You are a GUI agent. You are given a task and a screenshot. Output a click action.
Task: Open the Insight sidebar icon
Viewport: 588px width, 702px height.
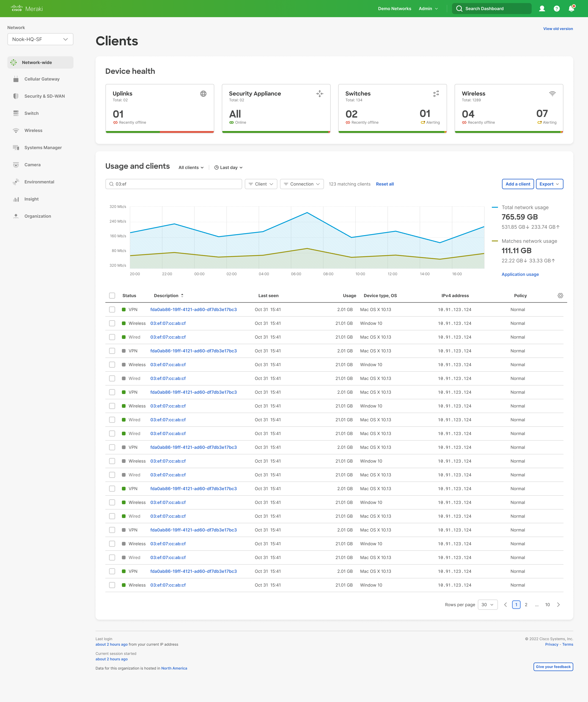coord(16,199)
